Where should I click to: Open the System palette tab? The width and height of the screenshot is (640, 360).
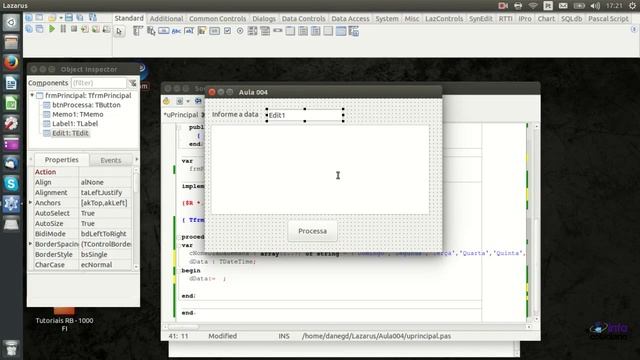coord(387,19)
